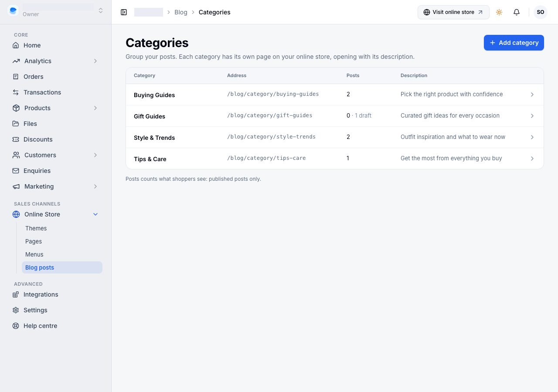Toggle the sun light-mode theme icon
The height and width of the screenshot is (392, 558).
pyautogui.click(x=499, y=12)
